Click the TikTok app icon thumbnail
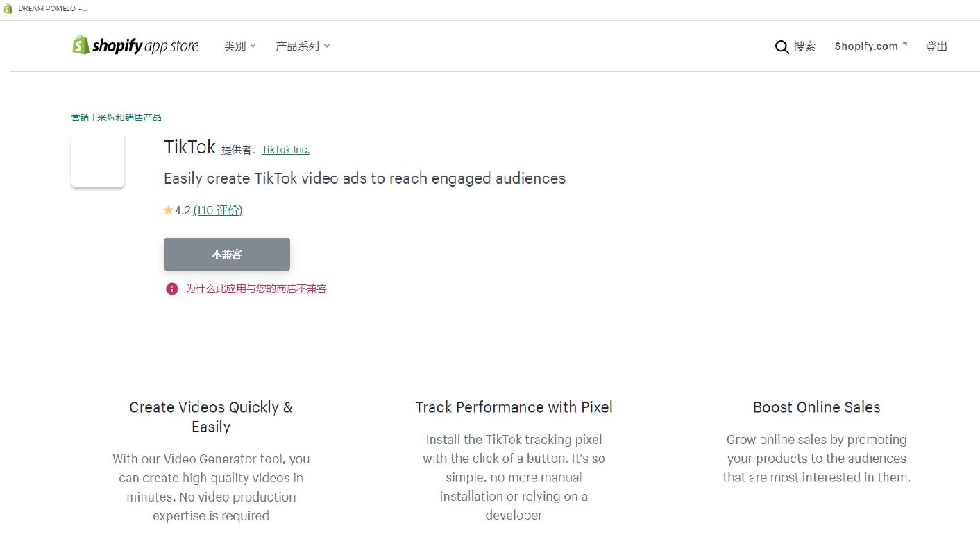This screenshot has width=980, height=555. 98,160
